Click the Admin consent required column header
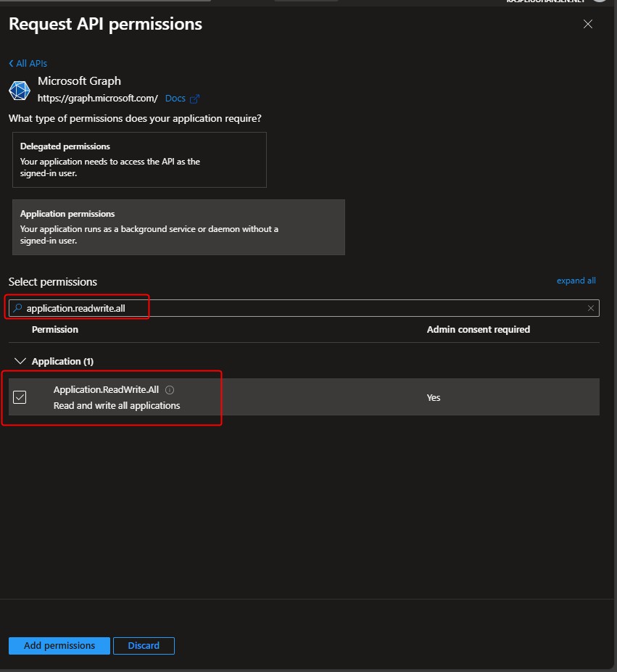Viewport: 617px width, 672px height. click(x=478, y=329)
